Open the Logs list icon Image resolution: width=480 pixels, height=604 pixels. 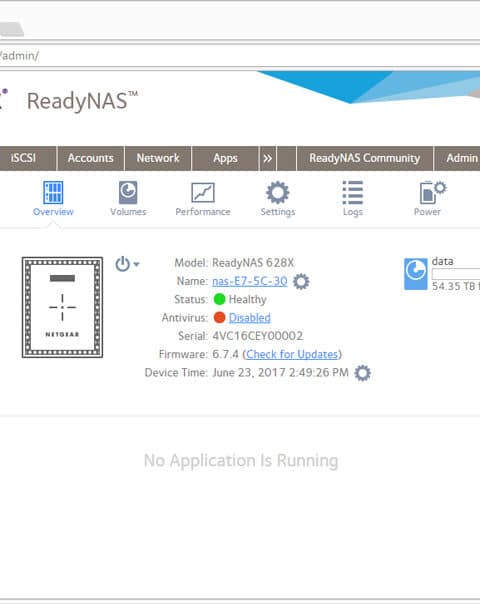click(x=352, y=193)
